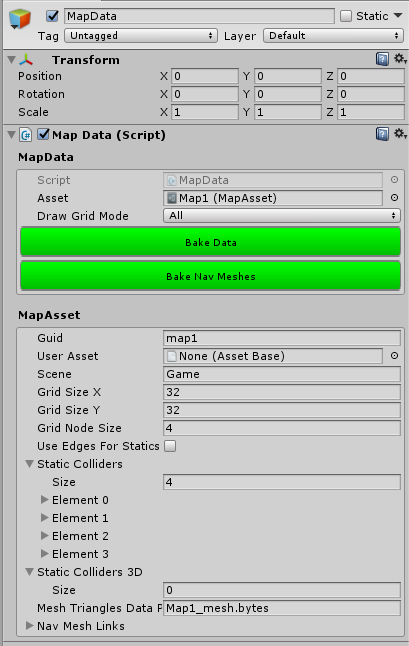Click the Map1_mesh.bytes field

click(282, 608)
